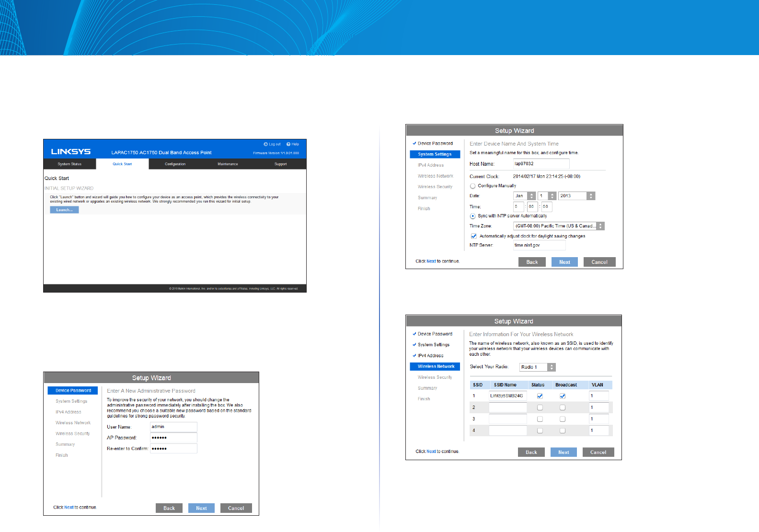The height and width of the screenshot is (532, 759).
Task: Click the NTP Server field with time.nist.gov
Action: click(539, 245)
